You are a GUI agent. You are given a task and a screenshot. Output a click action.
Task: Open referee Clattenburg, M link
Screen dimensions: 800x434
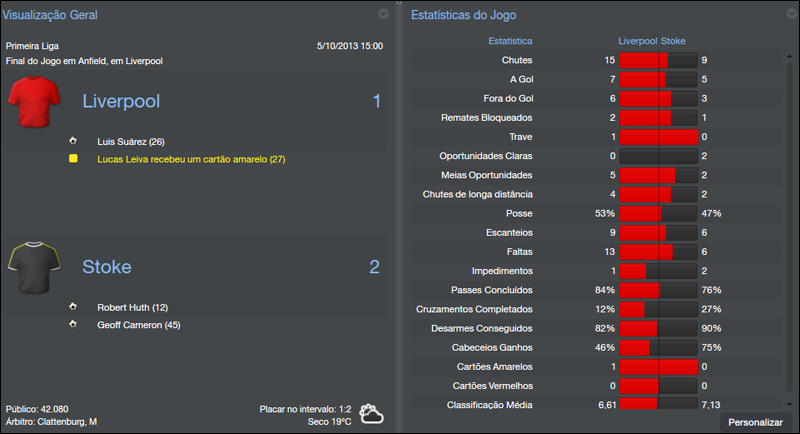click(62, 421)
